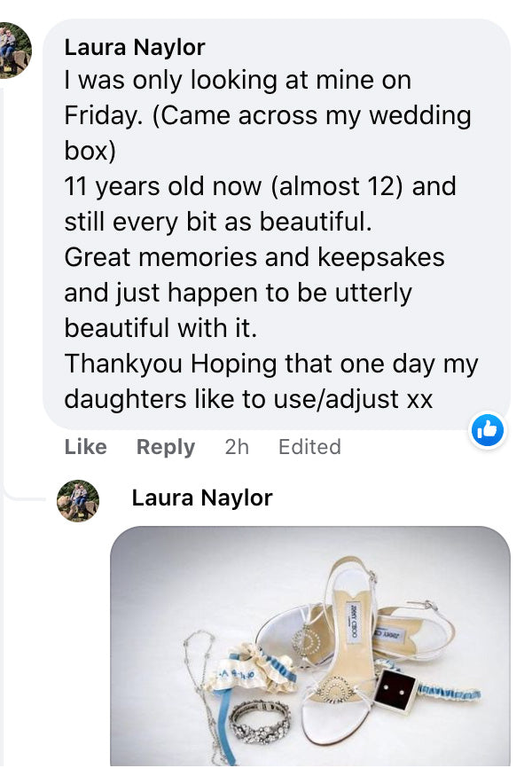Open the wedding accessories photo attachment

click(309, 646)
